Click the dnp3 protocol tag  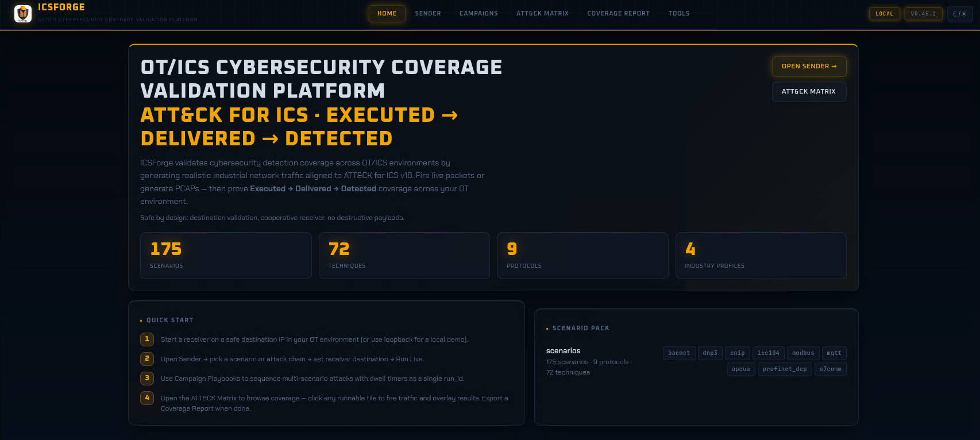pos(710,353)
